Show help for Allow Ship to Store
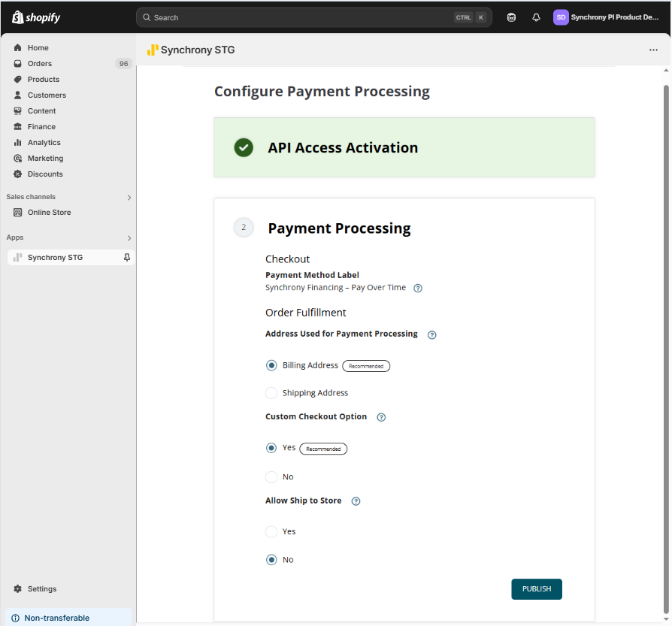Viewport: 672px width, 626px height. pos(356,501)
